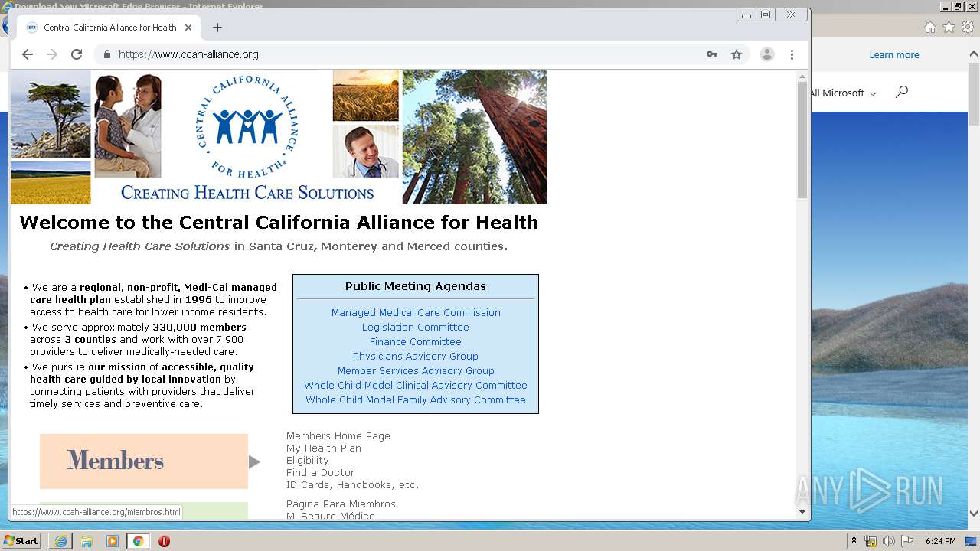Open Windows Explorer folder on taskbar
This screenshot has height=551, width=980.
(87, 541)
